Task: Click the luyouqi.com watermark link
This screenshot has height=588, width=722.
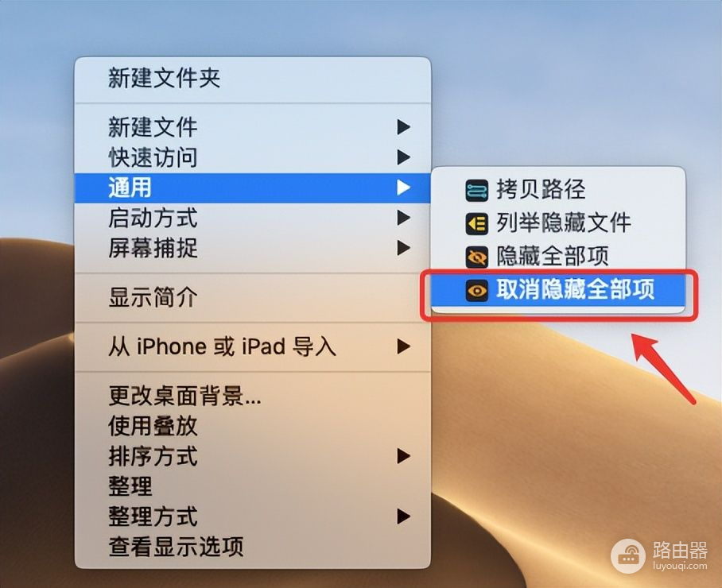Action: coord(680,566)
